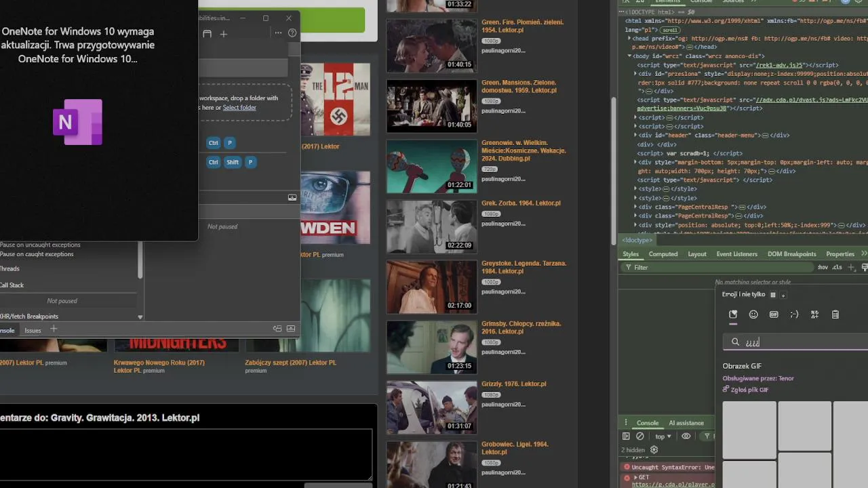Viewport: 868px width, 488px height.
Task: Add a new drawer tab beside Issues
Action: pyautogui.click(x=54, y=329)
